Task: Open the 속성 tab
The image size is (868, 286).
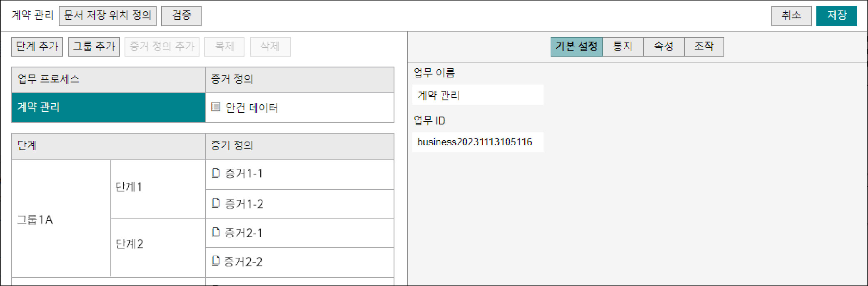Action: 664,47
